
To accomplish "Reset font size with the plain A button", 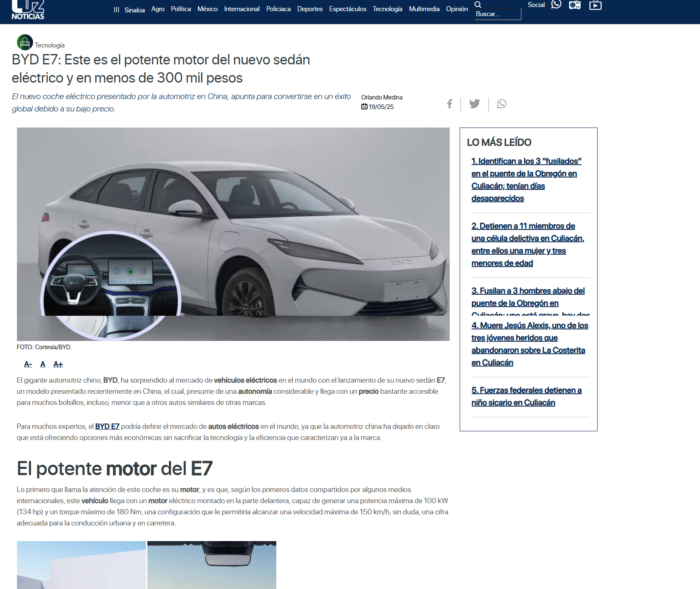I will tap(43, 364).
